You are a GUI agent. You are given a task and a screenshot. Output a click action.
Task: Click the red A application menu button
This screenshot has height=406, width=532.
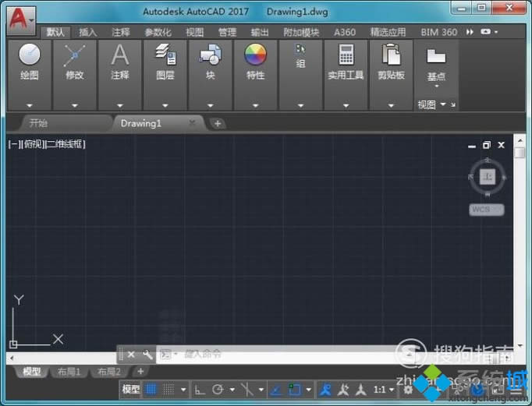click(x=20, y=20)
